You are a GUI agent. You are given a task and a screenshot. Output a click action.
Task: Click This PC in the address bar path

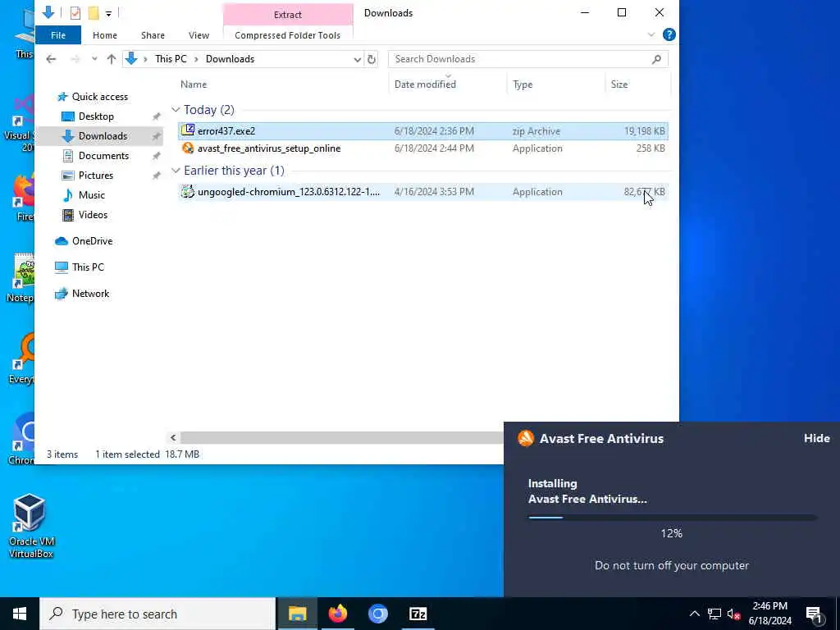tap(171, 59)
